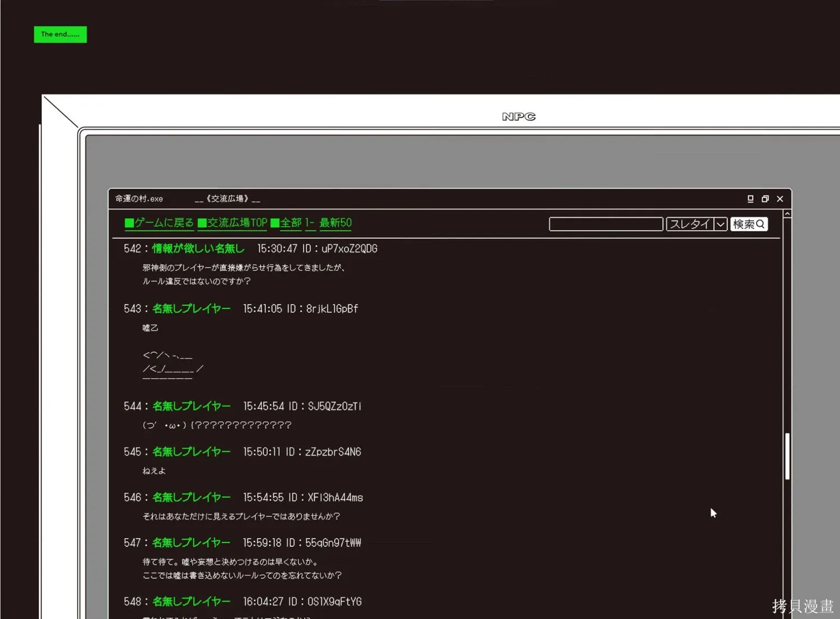Show all posts with 全部 link
The width and height of the screenshot is (840, 619).
286,223
